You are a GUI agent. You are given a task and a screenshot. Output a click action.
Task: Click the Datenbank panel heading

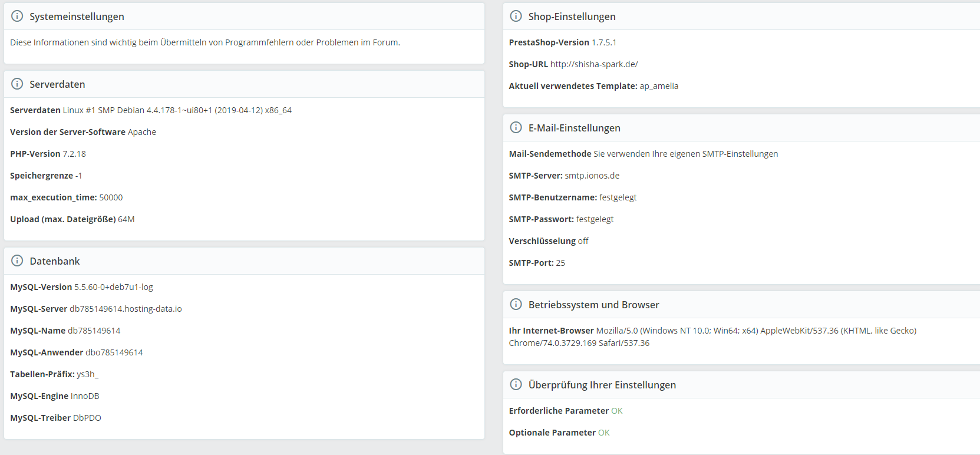tap(55, 261)
